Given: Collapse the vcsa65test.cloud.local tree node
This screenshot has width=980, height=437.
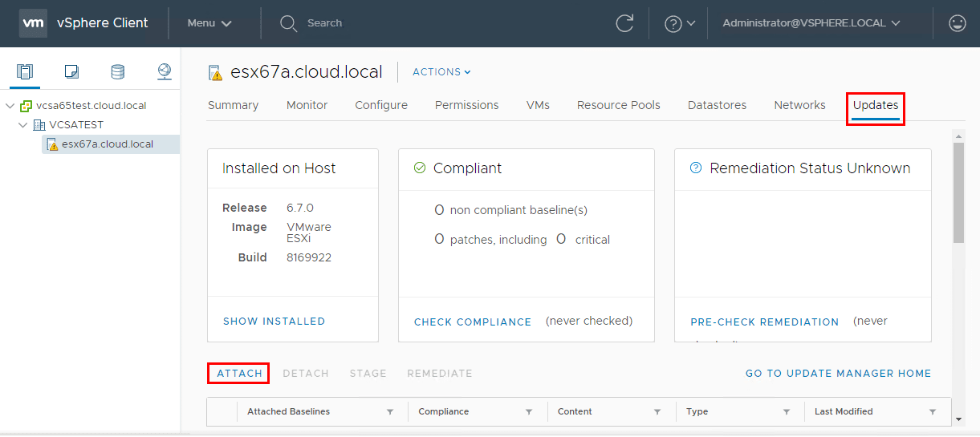Looking at the screenshot, I should pyautogui.click(x=10, y=106).
